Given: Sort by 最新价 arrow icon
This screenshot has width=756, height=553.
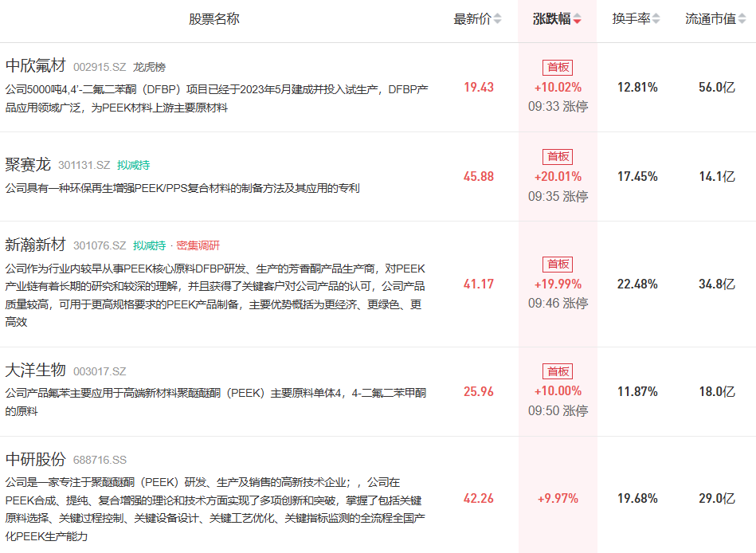Looking at the screenshot, I should 498,19.
